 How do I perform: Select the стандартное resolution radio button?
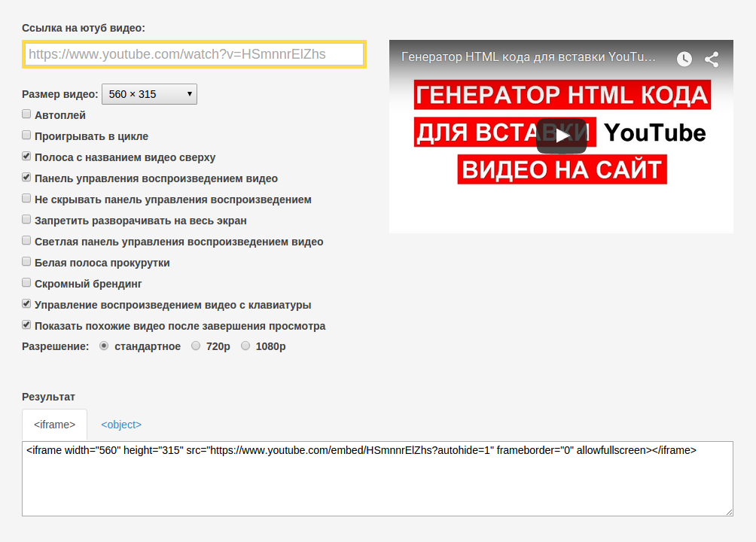(104, 346)
